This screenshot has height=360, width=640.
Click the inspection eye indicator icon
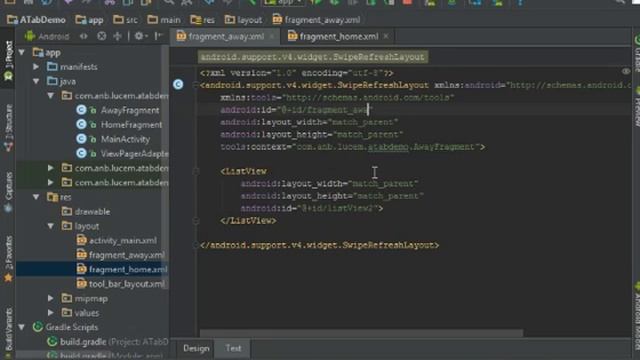click(626, 71)
